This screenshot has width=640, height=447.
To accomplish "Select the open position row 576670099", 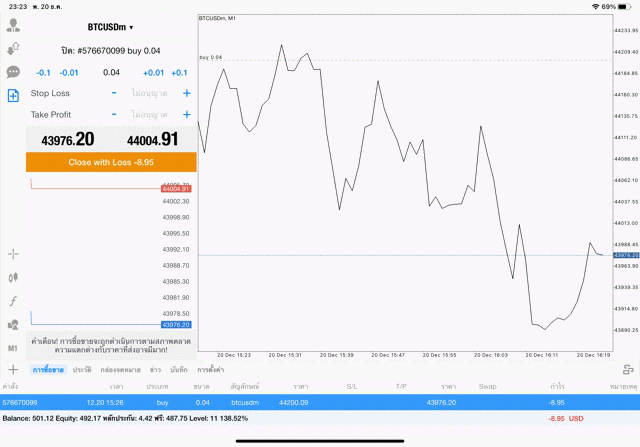I will (320, 401).
